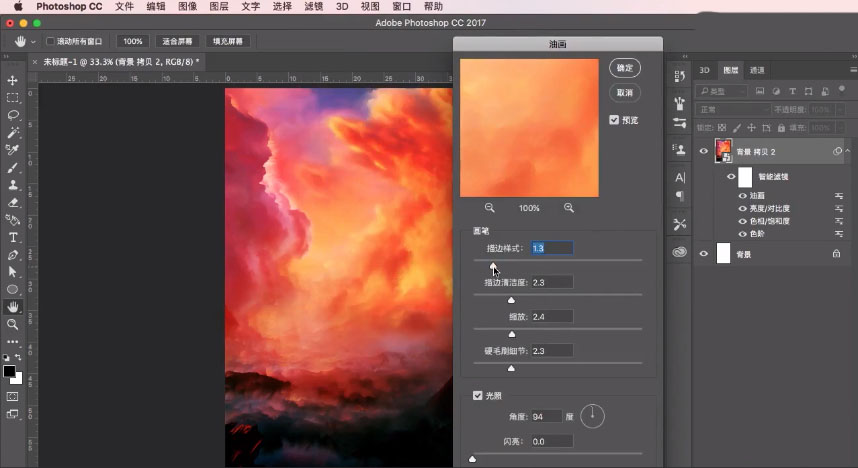Screen dimensions: 858x468
Task: Open the layer filter 类型 dropdown
Action: tap(722, 91)
